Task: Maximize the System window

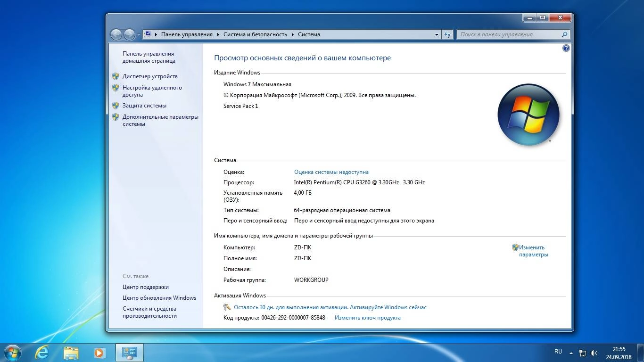Action: coord(543,18)
